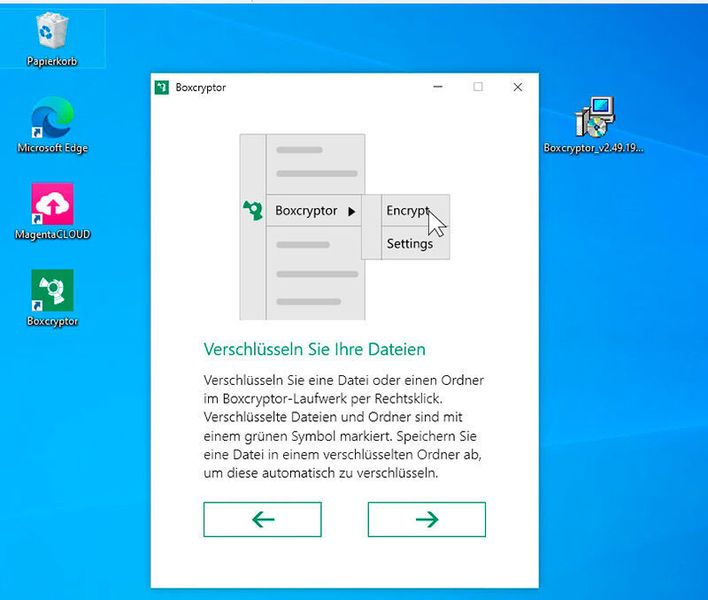This screenshot has width=708, height=600.
Task: Go to the next tutorial page
Action: (427, 519)
